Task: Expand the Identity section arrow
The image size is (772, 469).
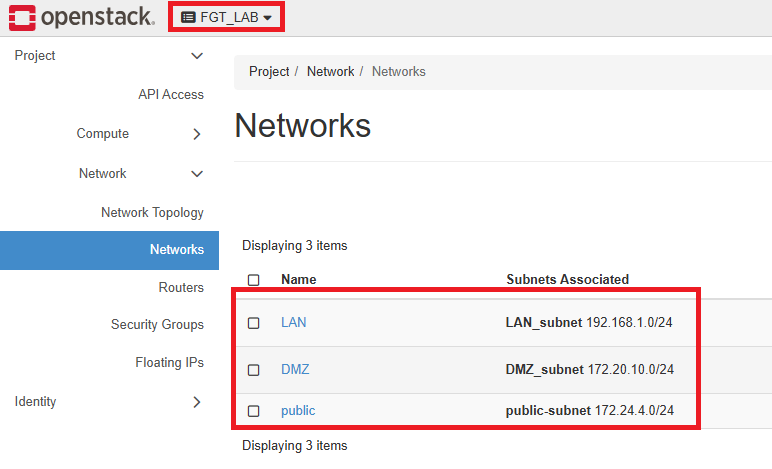Action: tap(197, 402)
